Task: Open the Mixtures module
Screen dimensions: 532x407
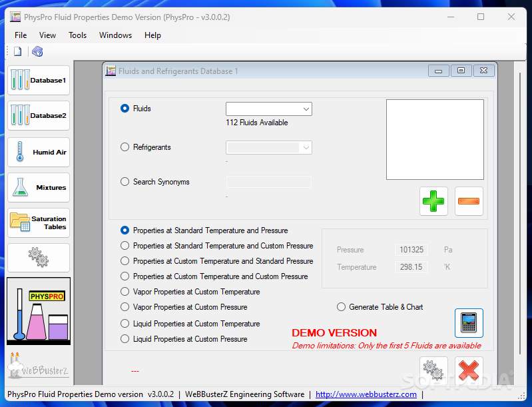Action: tap(39, 187)
